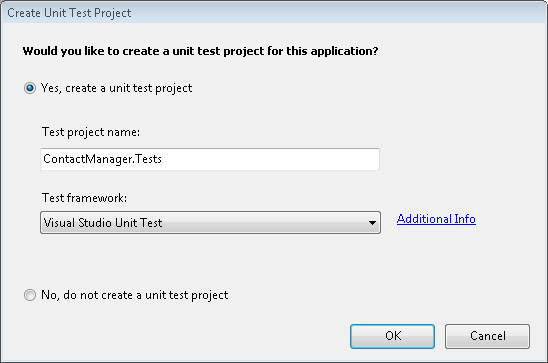Confirm with the OK button
This screenshot has height=363, width=548.
click(392, 336)
